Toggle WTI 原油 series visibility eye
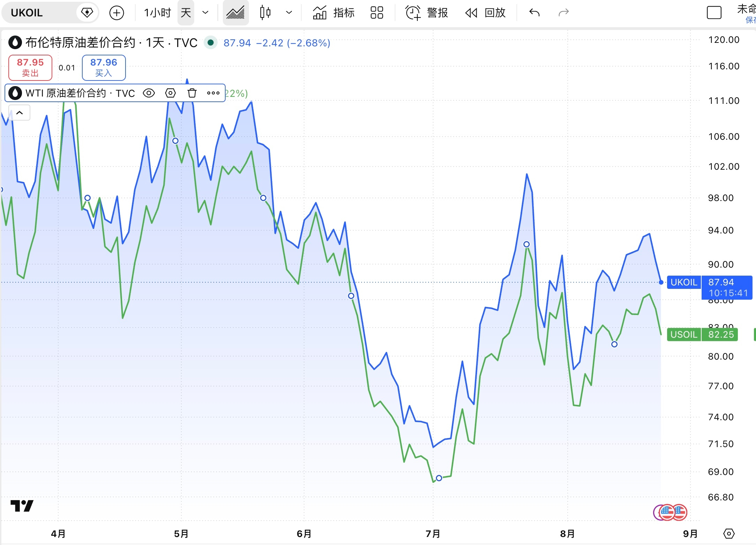The image size is (756, 545). (149, 93)
